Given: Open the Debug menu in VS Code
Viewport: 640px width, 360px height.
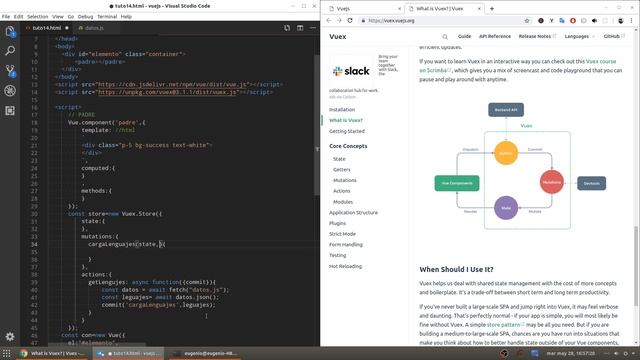Looking at the screenshot, I should (85, 17).
